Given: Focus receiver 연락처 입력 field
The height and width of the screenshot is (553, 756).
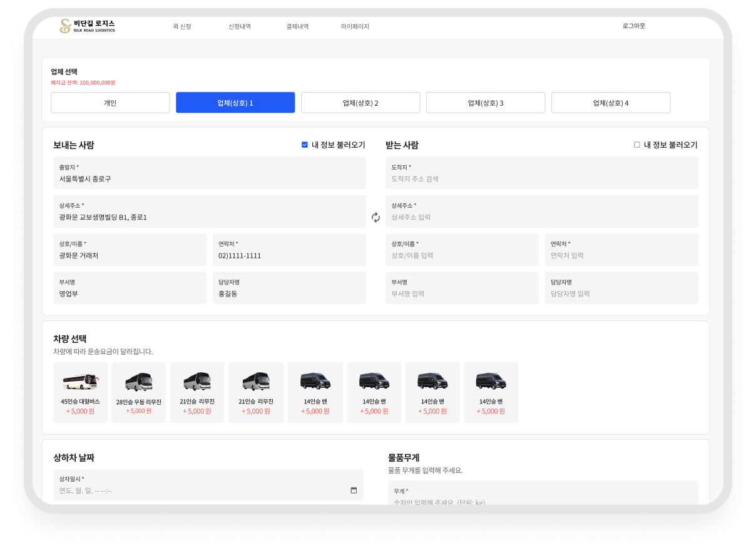Looking at the screenshot, I should pos(621,250).
